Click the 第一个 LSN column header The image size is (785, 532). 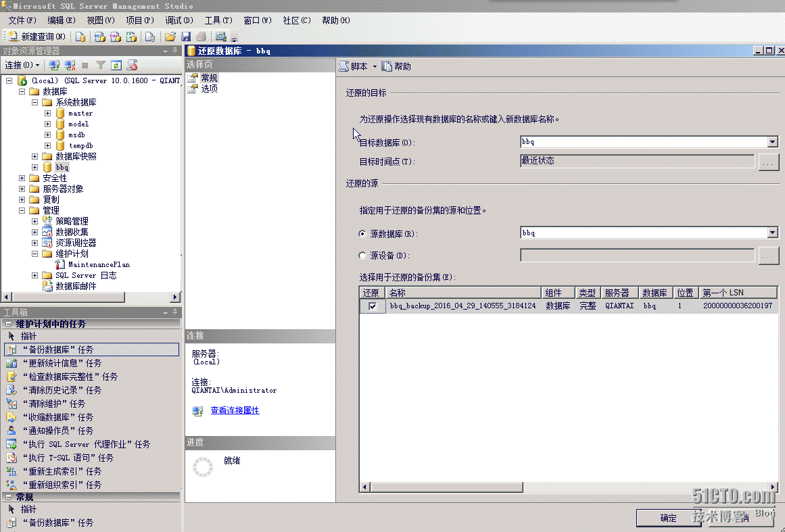pos(738,293)
